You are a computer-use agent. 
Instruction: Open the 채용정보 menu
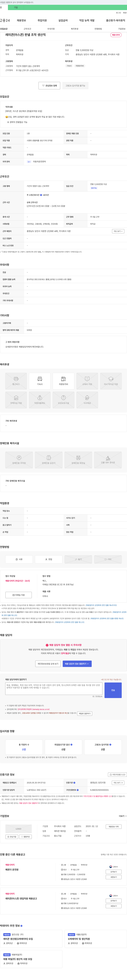coord(21,21)
